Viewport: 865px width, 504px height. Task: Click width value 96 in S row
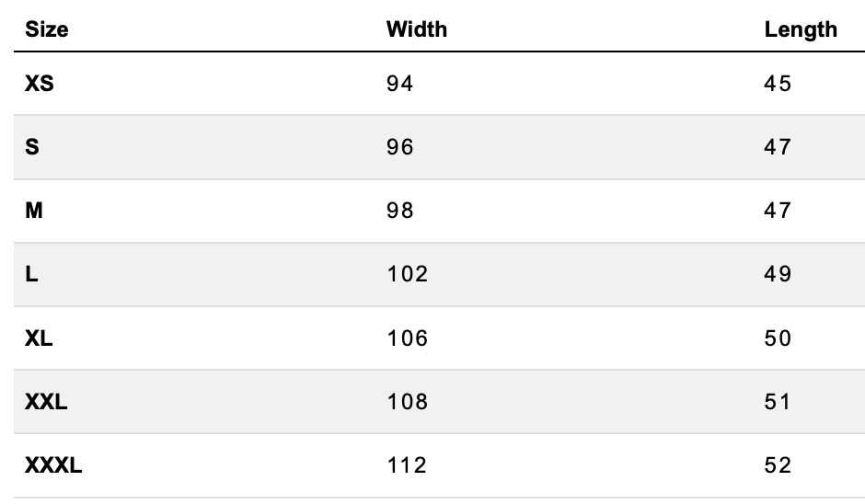400,147
